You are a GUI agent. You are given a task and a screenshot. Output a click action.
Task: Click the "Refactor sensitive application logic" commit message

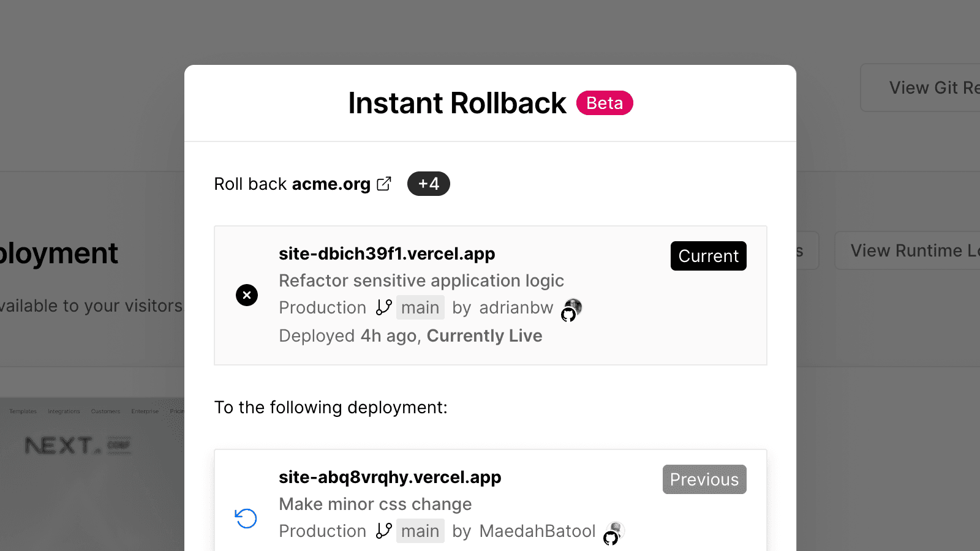tap(421, 280)
